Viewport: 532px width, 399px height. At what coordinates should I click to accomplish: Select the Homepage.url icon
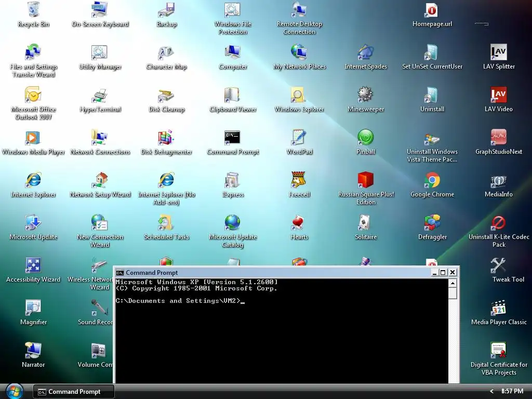(x=432, y=10)
